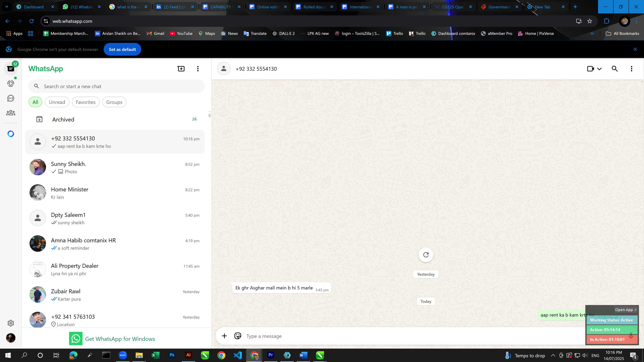
Task: Open the YouTube bookmark
Action: click(181, 34)
